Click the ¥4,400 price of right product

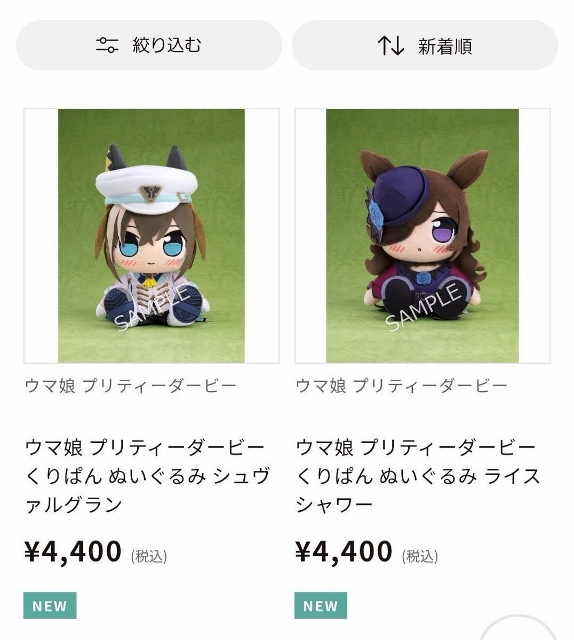coord(344,552)
